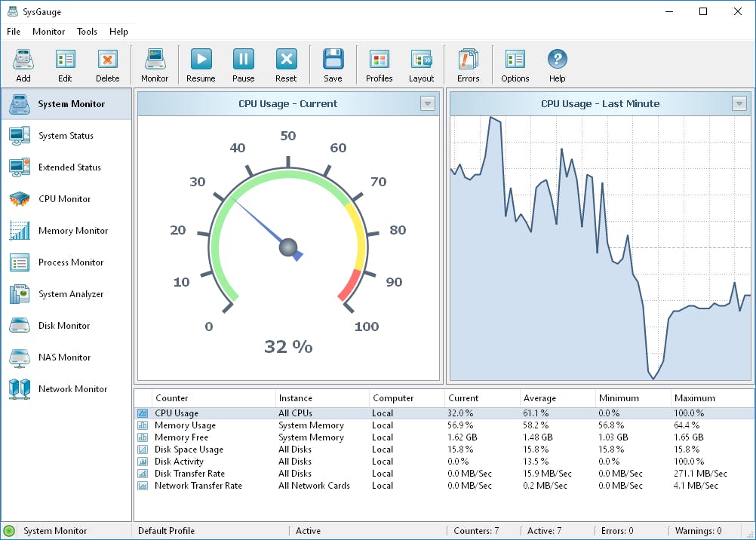
Task: Expand the CPU Usage - Last Minute dropdown arrow
Action: [x=739, y=104]
